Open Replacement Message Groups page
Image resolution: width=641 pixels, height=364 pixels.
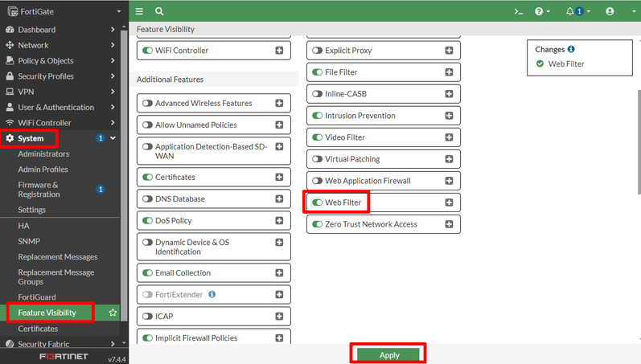[56, 277]
